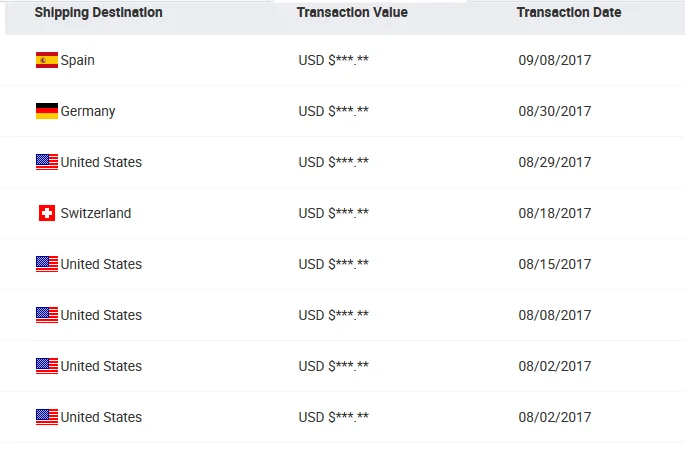This screenshot has width=685, height=450.
Task: Sort by the Shipping Destination column header
Action: [x=98, y=13]
